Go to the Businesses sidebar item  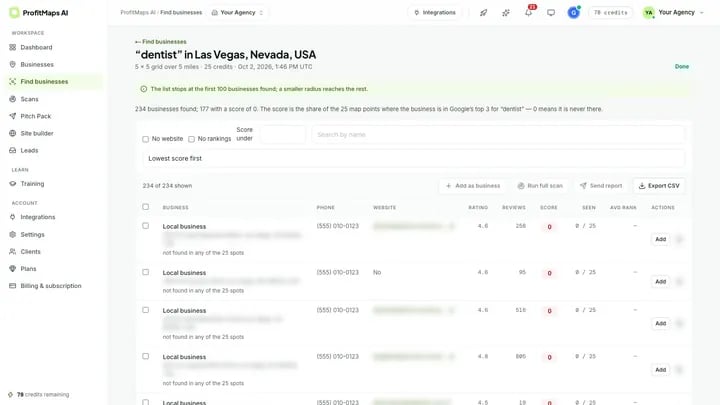(x=37, y=64)
